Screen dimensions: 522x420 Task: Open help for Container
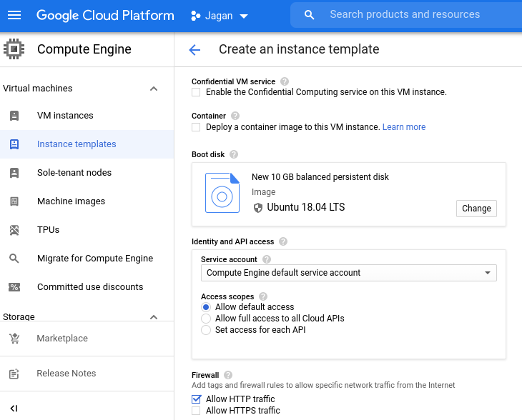tap(235, 116)
